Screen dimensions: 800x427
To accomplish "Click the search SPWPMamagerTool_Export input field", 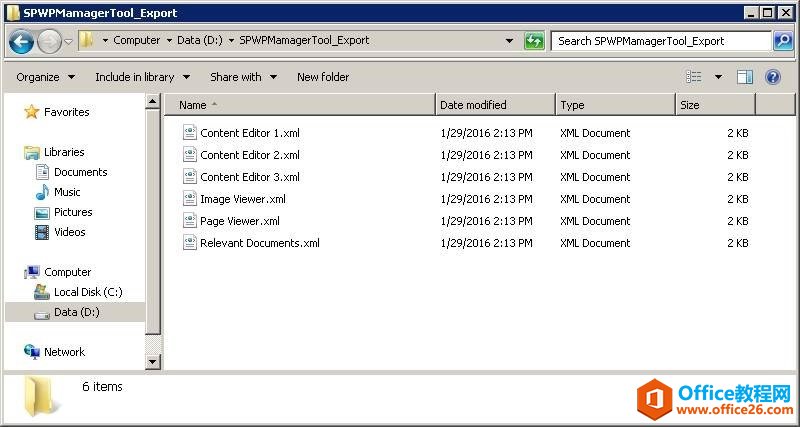I will (x=660, y=41).
